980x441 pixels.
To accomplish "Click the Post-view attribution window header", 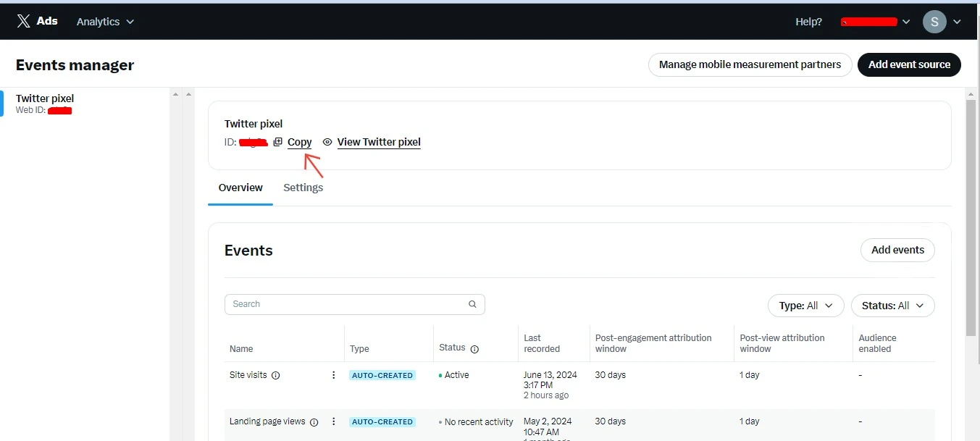I will coord(782,343).
